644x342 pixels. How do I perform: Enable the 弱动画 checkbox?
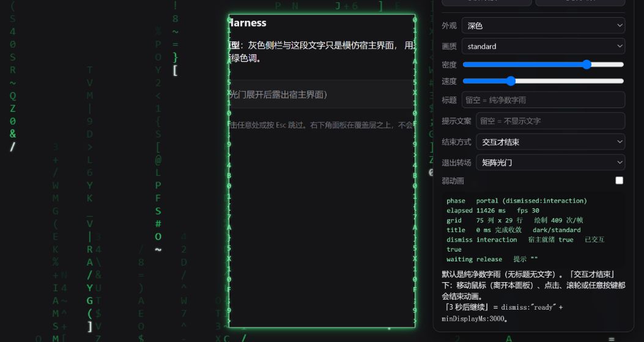point(619,180)
